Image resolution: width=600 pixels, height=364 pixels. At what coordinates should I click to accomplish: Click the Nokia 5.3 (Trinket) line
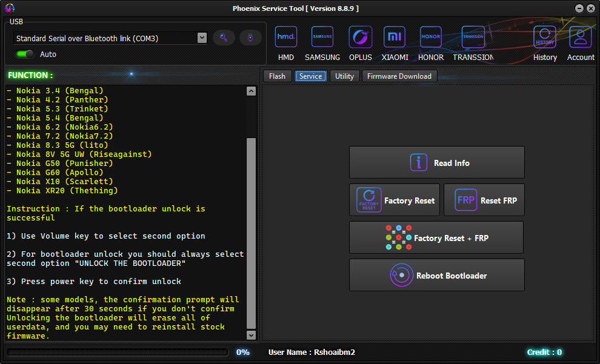pos(58,109)
